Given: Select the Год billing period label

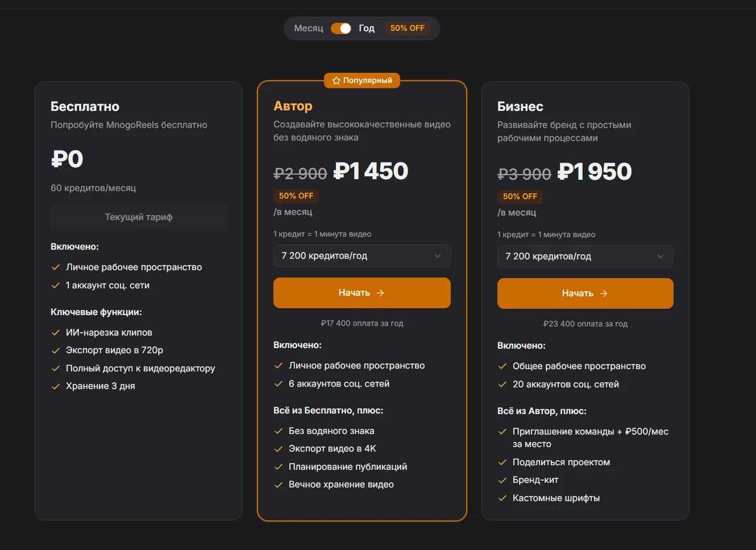Looking at the screenshot, I should (367, 28).
